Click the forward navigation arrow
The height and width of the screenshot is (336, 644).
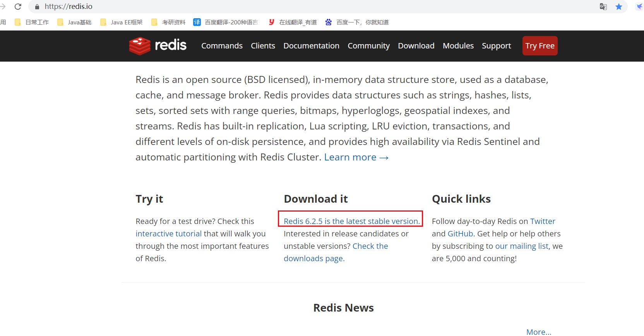coord(3,7)
